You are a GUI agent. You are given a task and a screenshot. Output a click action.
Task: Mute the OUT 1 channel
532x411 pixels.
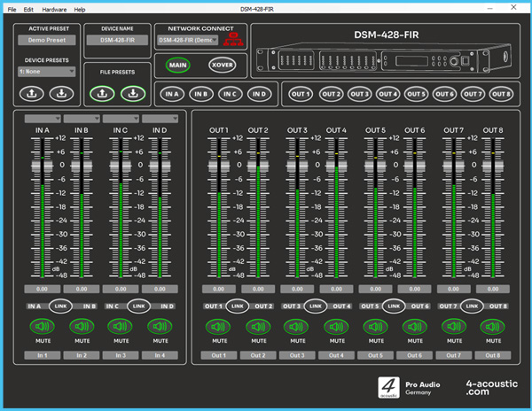click(x=218, y=326)
